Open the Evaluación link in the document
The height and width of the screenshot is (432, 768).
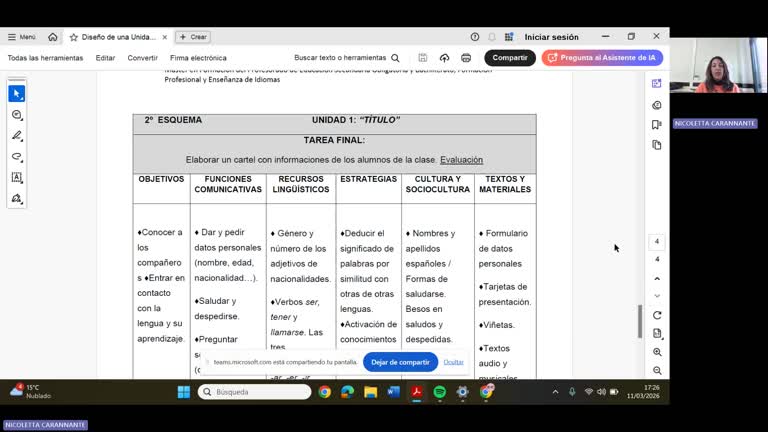(461, 160)
